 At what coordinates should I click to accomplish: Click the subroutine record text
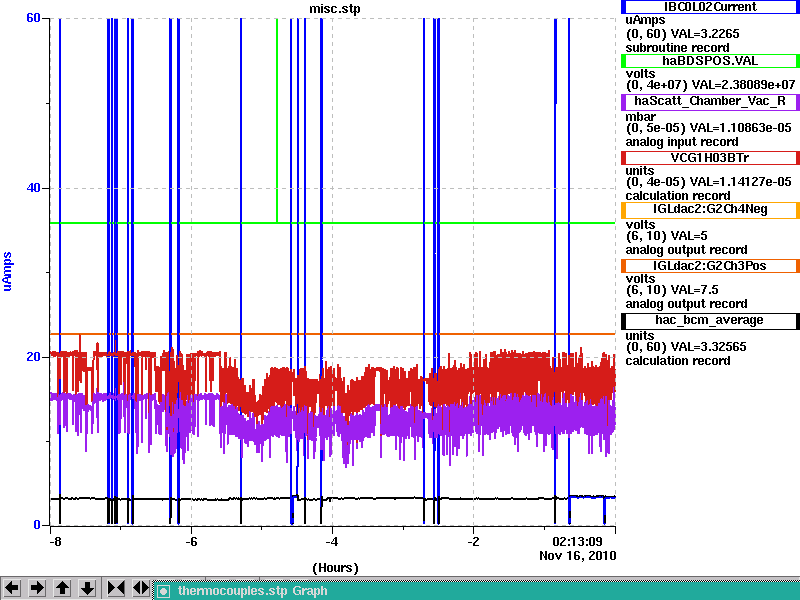678,48
